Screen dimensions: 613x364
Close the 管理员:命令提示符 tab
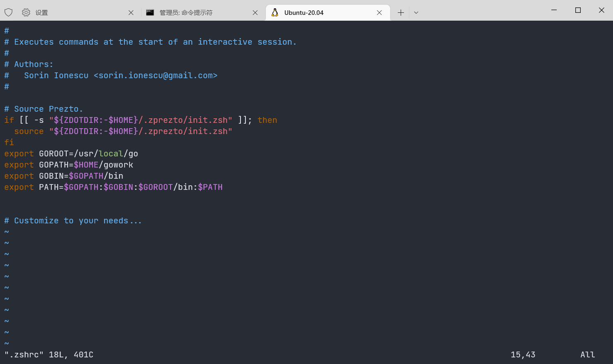pyautogui.click(x=255, y=12)
